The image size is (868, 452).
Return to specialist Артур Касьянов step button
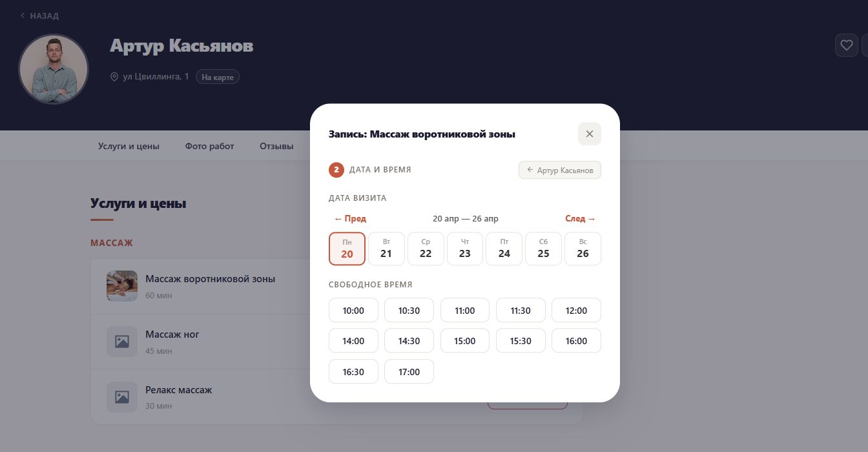(560, 170)
